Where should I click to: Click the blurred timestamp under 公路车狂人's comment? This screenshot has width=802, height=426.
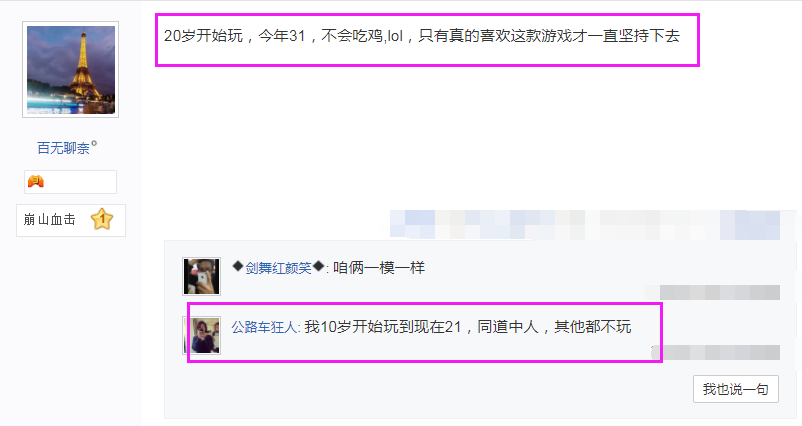tap(720, 352)
